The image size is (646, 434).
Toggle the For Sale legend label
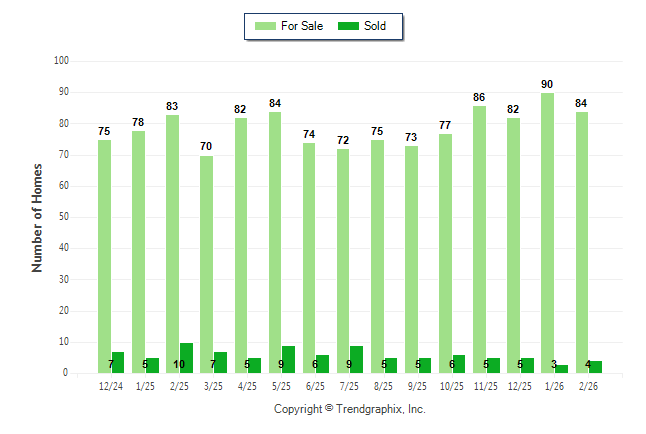[x=303, y=26]
